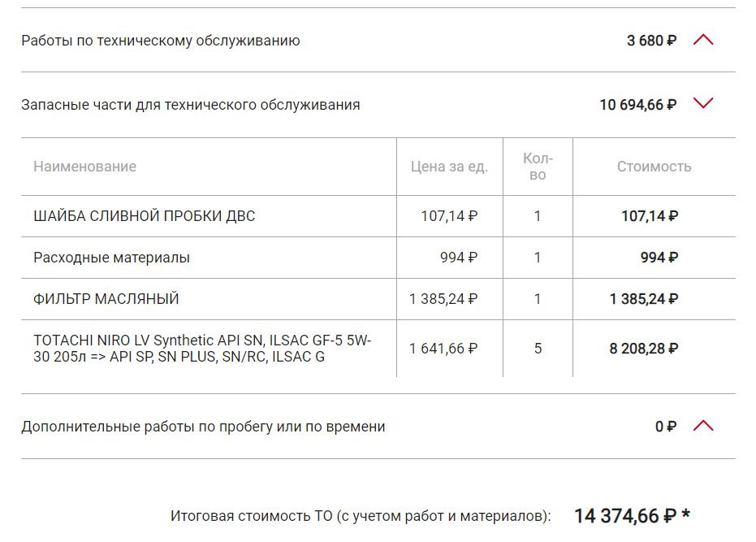756x542 pixels.
Task: Click the 8 208,28 ₽ oil cost cell
Action: (x=644, y=349)
